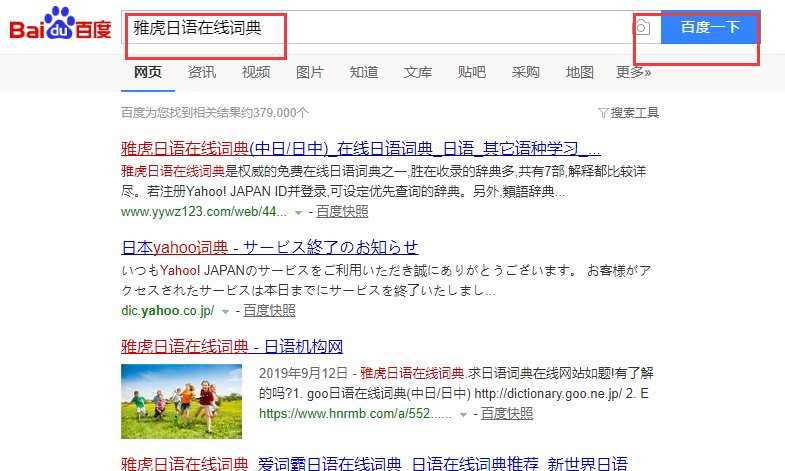785x471 pixels.
Task: Expand dropdown arrow next to hnrmb.com
Action: (463, 415)
